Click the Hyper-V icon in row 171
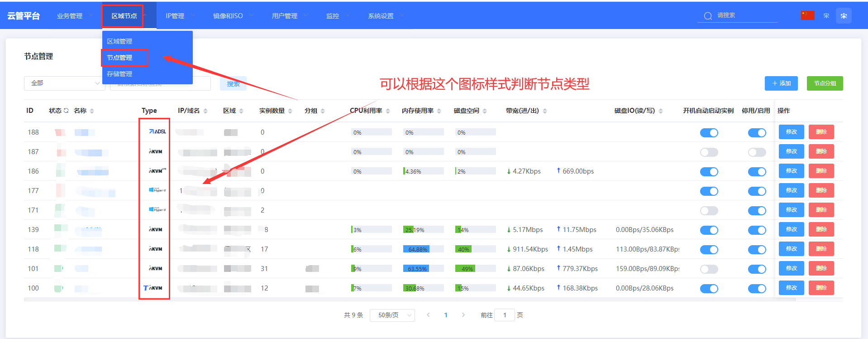This screenshot has height=339, width=868. 157,210
